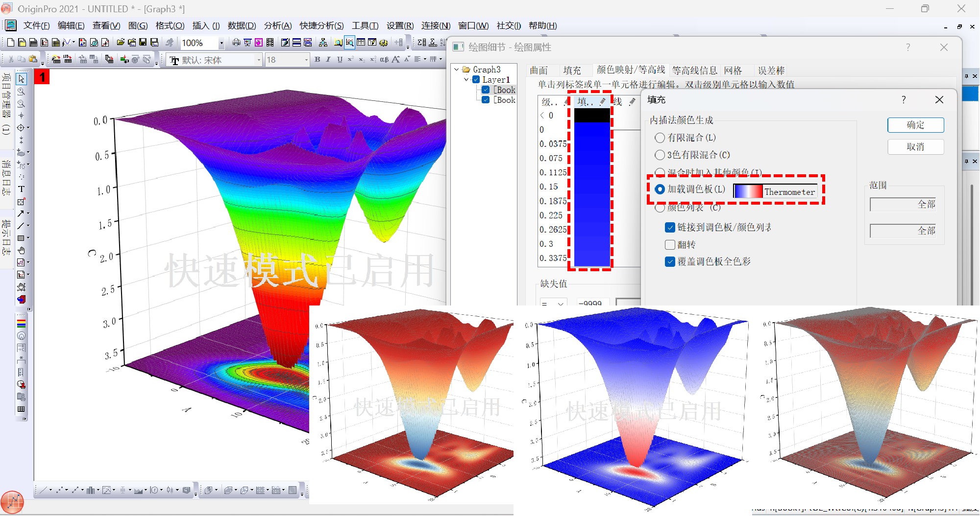Image resolution: width=980 pixels, height=516 pixels.
Task: Click the Greek alpha-beta symbol button
Action: point(384,59)
